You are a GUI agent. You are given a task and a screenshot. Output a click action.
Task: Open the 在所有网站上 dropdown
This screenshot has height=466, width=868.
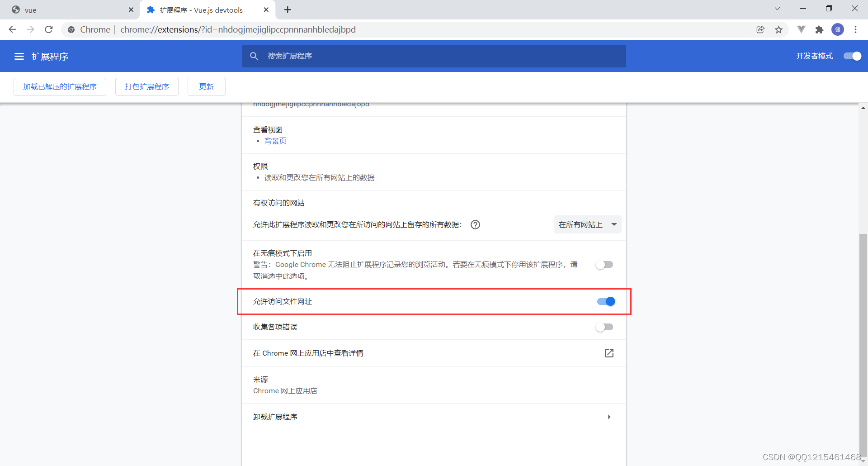click(x=587, y=224)
